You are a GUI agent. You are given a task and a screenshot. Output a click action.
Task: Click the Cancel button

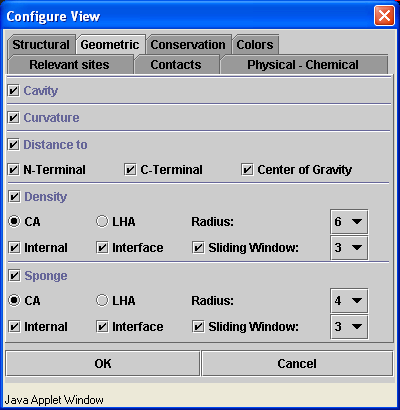click(x=297, y=363)
